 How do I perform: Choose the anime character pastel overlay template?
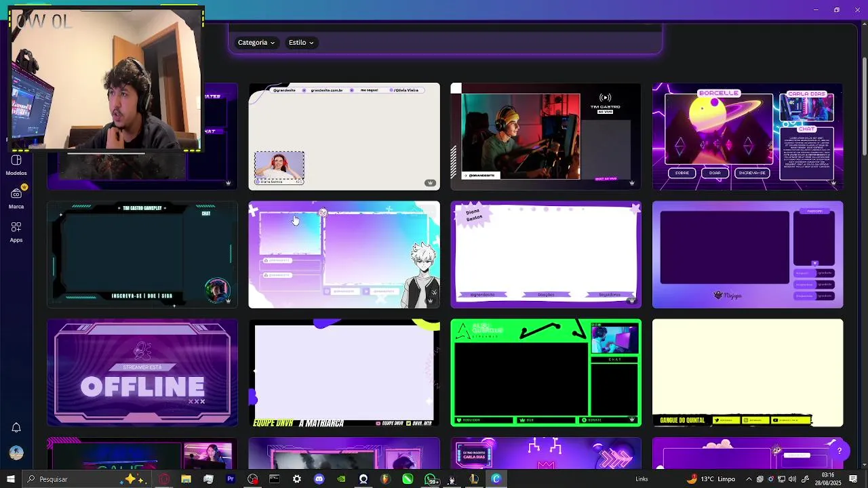tap(344, 255)
